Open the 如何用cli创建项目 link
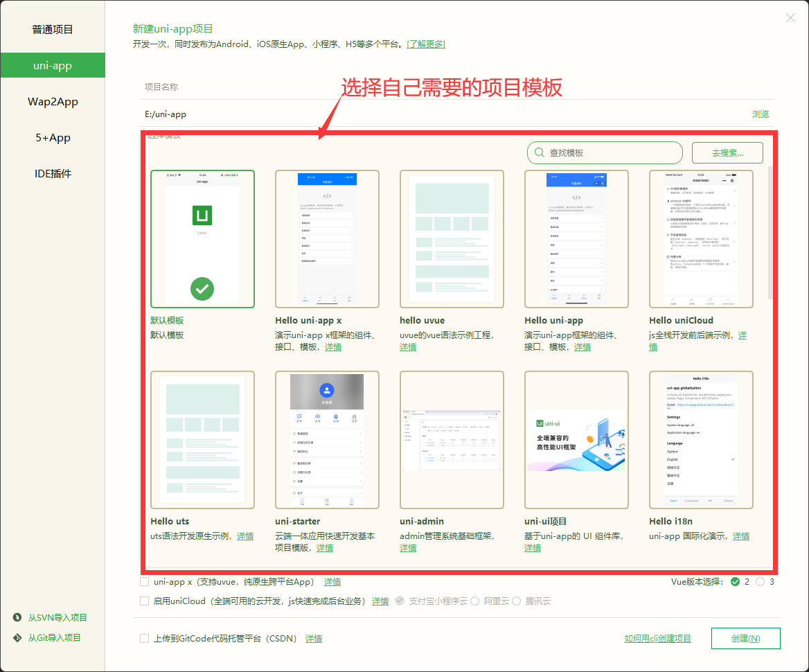 click(657, 638)
